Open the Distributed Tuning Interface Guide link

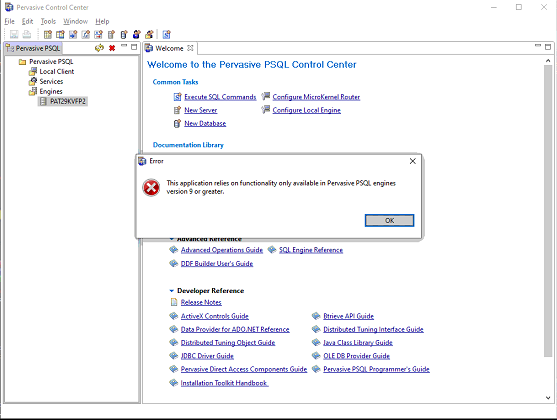point(373,329)
